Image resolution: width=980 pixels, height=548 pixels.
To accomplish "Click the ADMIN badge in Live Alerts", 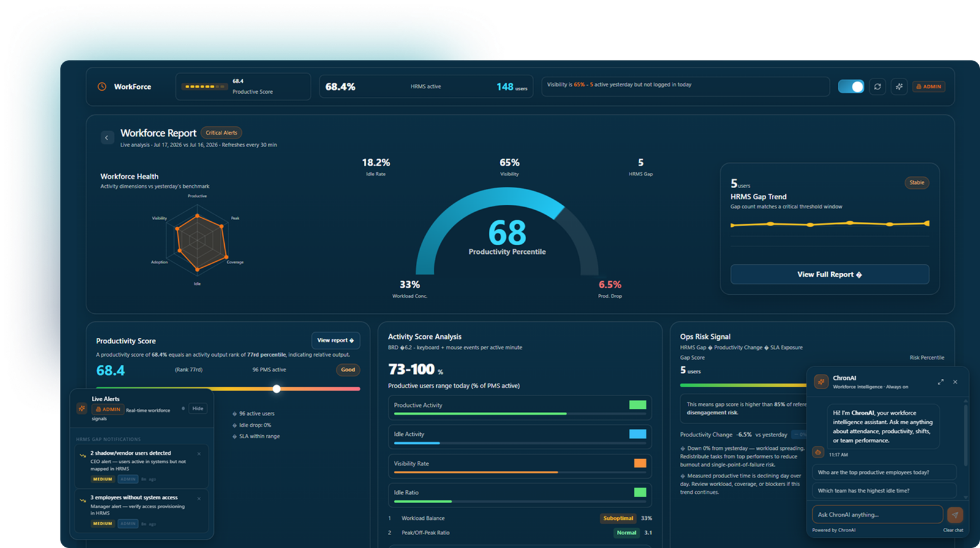I will tap(108, 409).
